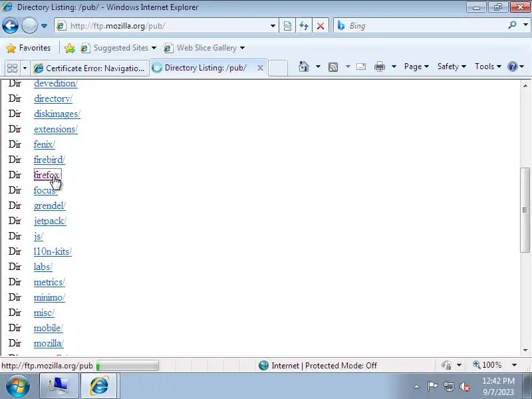Click the Home icon in command bar
The width and height of the screenshot is (532, 399).
pyautogui.click(x=304, y=66)
